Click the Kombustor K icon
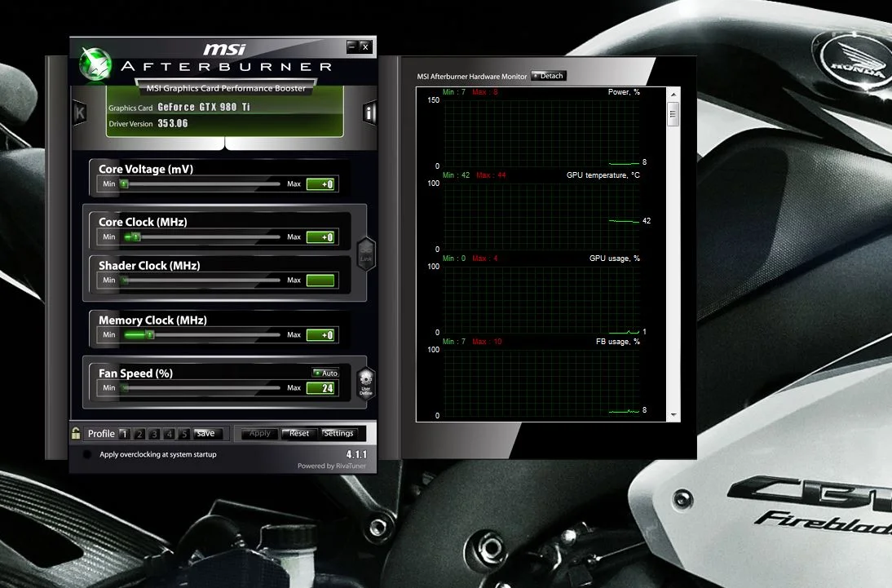The image size is (892, 588). click(x=80, y=113)
